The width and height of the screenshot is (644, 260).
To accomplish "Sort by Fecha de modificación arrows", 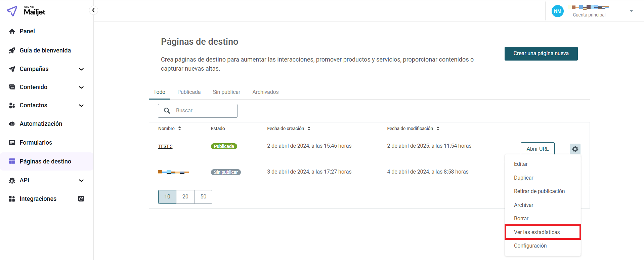I will 438,128.
